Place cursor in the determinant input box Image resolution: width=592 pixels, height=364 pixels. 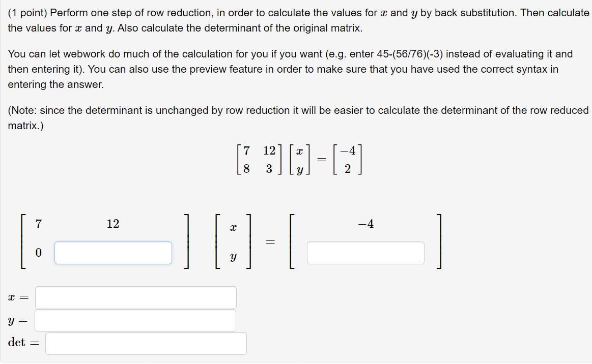point(145,344)
